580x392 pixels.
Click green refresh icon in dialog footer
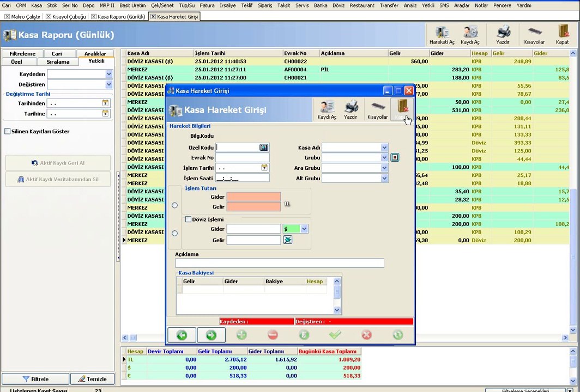click(x=397, y=335)
